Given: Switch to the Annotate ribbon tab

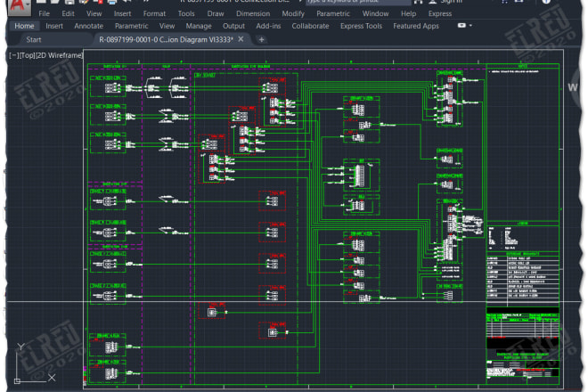Looking at the screenshot, I should [x=88, y=26].
